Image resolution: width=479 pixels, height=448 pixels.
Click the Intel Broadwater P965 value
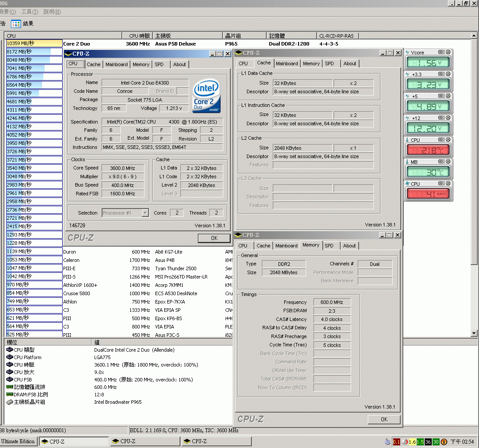[x=118, y=402]
